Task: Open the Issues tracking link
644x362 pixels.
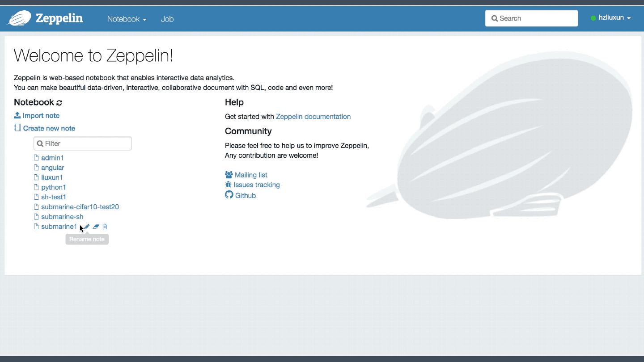Action: 257,185
